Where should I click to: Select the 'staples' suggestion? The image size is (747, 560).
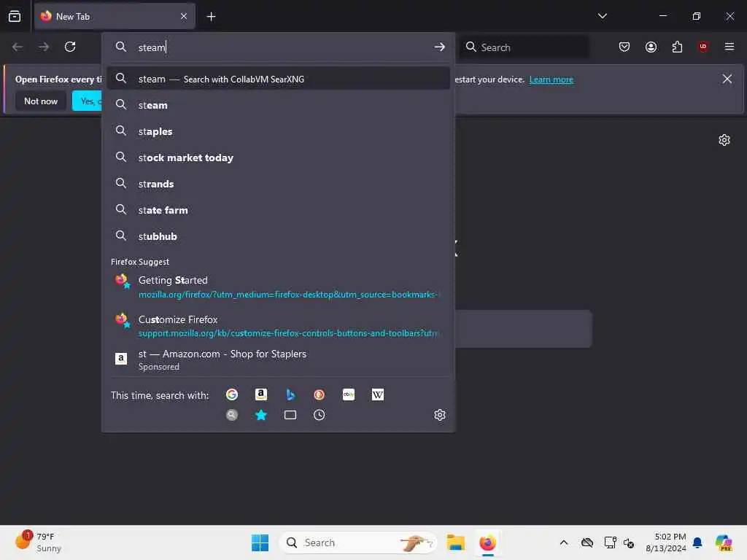click(x=278, y=131)
